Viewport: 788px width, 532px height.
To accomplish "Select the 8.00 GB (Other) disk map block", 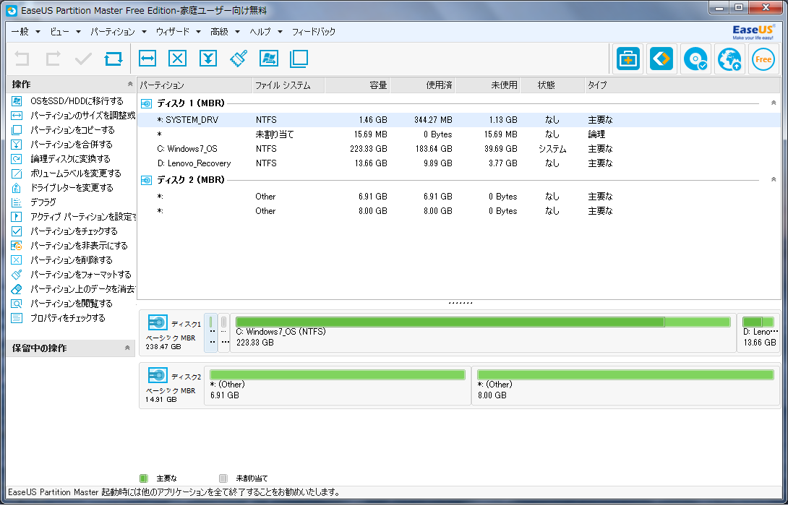I will click(625, 385).
